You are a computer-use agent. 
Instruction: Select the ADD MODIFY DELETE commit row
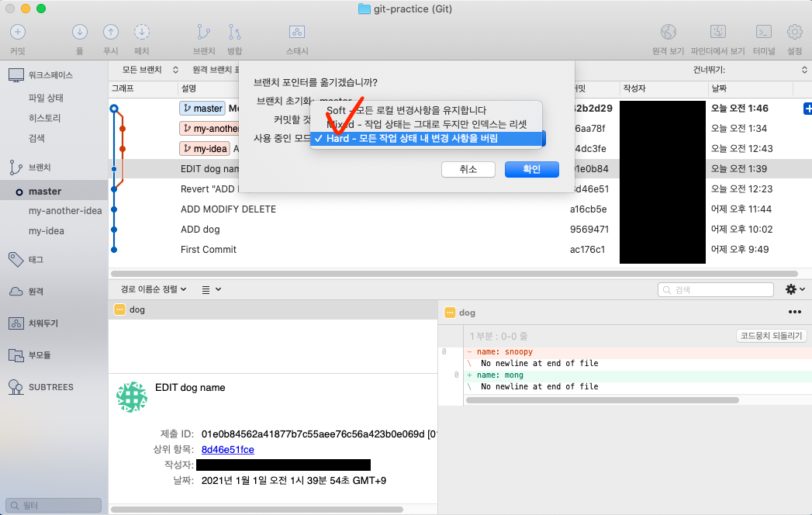pyautogui.click(x=460, y=209)
